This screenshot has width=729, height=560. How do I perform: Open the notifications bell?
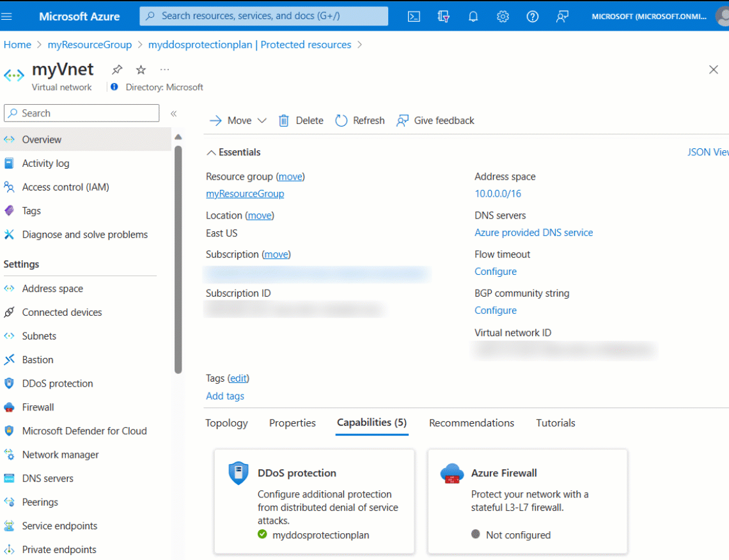coord(473,16)
